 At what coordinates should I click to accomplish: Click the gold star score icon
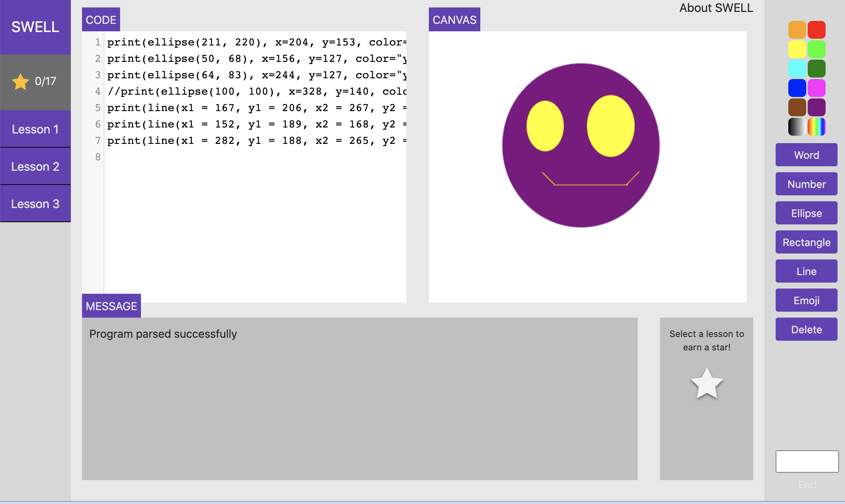click(x=21, y=82)
